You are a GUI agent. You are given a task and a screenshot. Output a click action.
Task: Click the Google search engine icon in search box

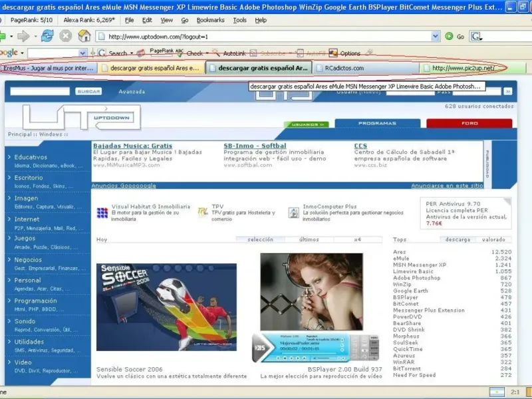(475, 37)
